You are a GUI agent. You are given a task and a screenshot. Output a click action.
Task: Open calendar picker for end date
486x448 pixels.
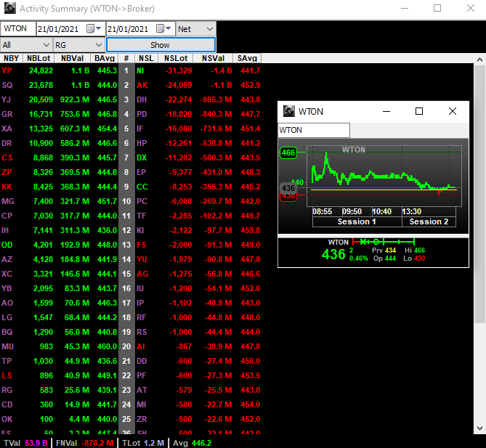tap(160, 28)
